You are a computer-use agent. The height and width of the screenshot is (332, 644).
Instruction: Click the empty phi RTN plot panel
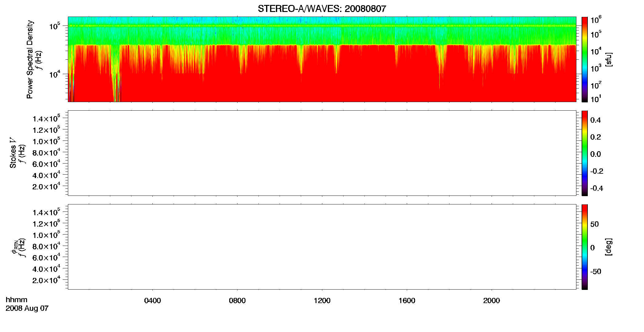[322, 247]
